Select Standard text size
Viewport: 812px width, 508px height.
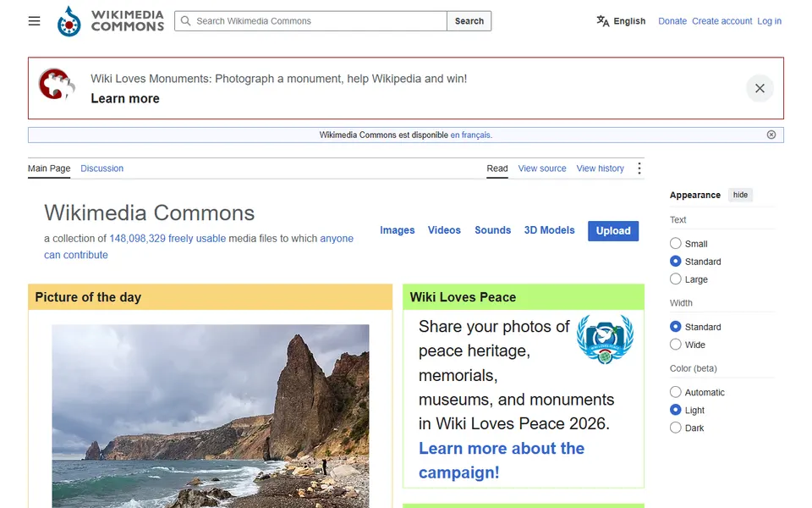675,262
